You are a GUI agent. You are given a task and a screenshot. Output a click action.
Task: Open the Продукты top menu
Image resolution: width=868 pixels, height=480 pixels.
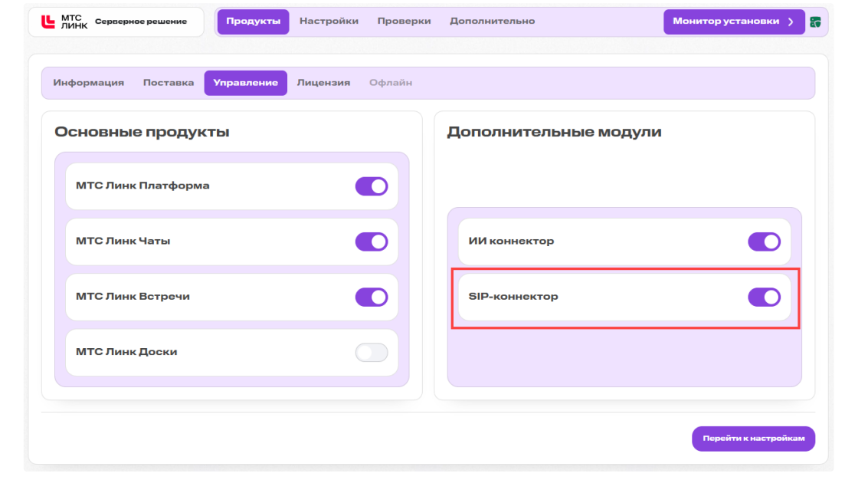point(253,21)
